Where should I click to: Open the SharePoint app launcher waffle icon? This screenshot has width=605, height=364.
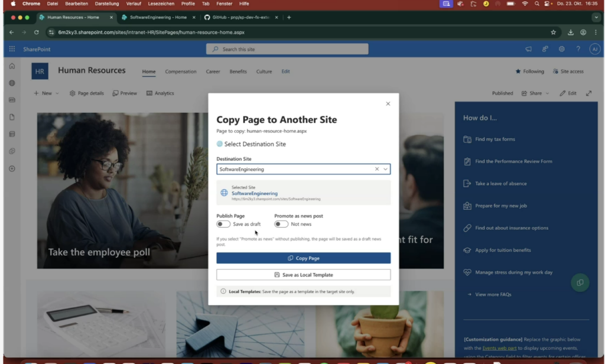(12, 49)
